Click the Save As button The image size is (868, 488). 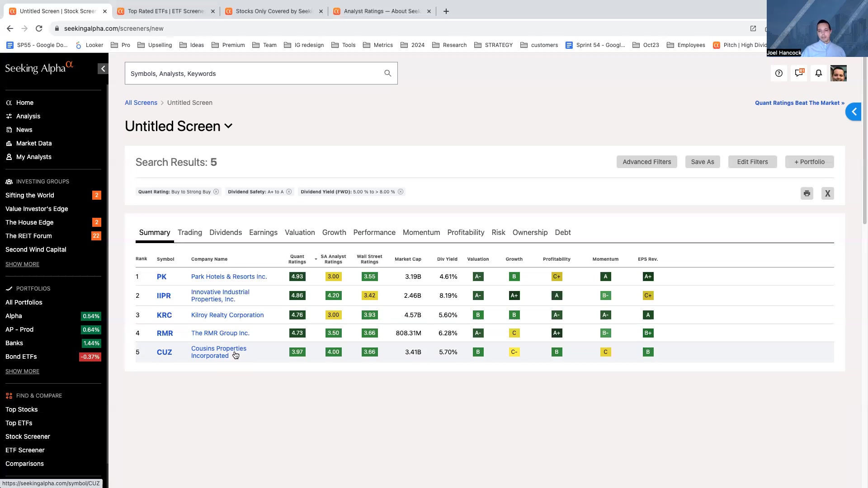point(702,162)
